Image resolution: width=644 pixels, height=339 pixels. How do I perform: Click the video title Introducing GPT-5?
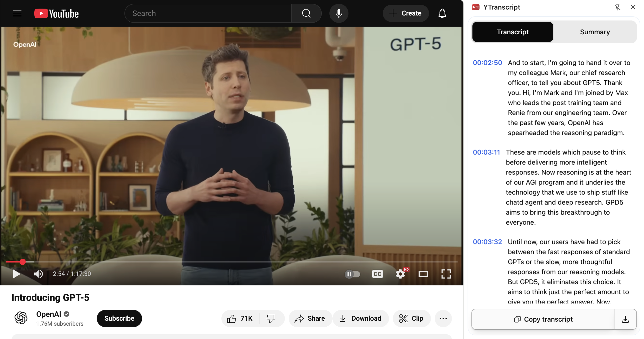pos(50,297)
